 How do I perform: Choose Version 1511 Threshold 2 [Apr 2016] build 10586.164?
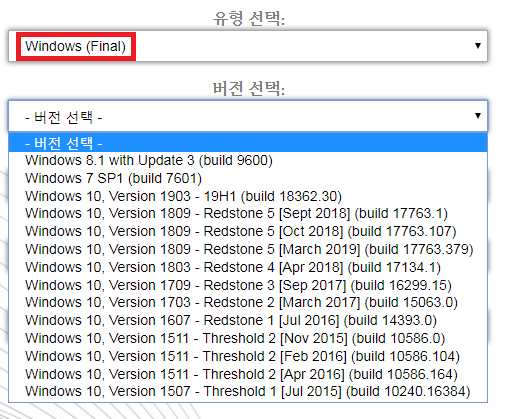point(248,374)
